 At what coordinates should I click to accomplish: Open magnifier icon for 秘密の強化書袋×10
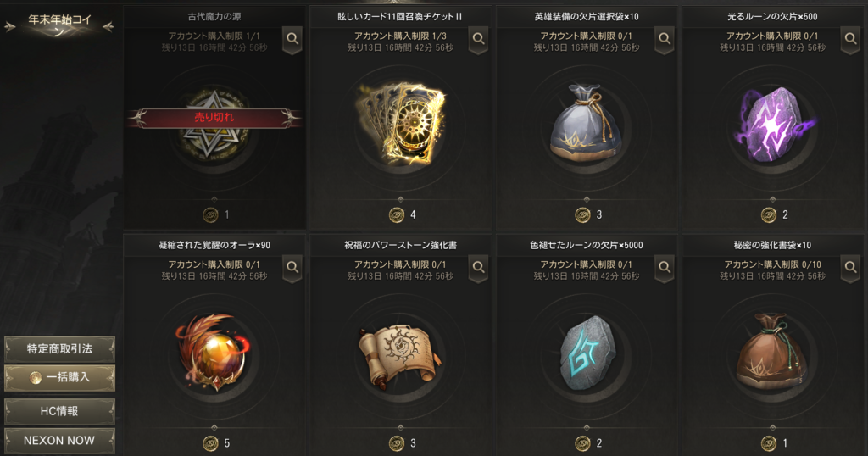(850, 267)
